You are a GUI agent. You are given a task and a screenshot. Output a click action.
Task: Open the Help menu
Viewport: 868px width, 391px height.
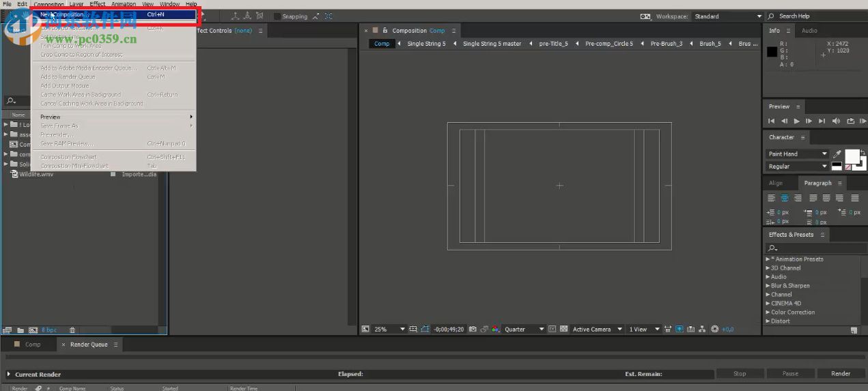tap(192, 4)
